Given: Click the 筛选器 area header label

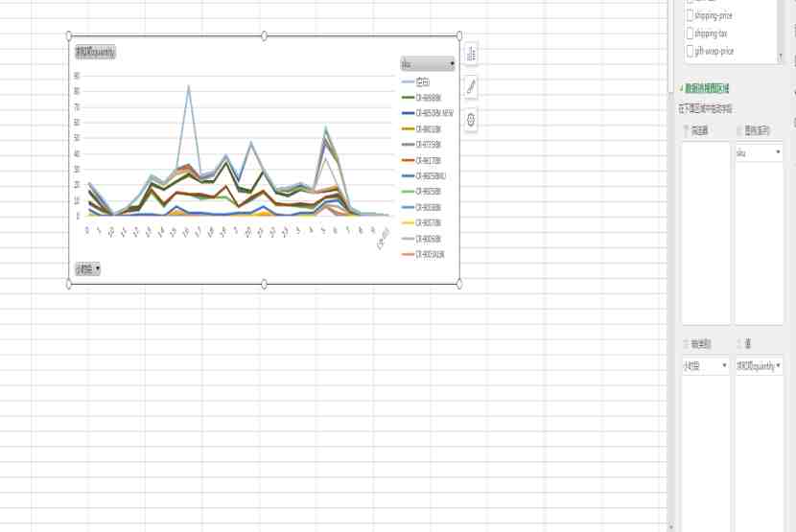Looking at the screenshot, I should pyautogui.click(x=699, y=131).
